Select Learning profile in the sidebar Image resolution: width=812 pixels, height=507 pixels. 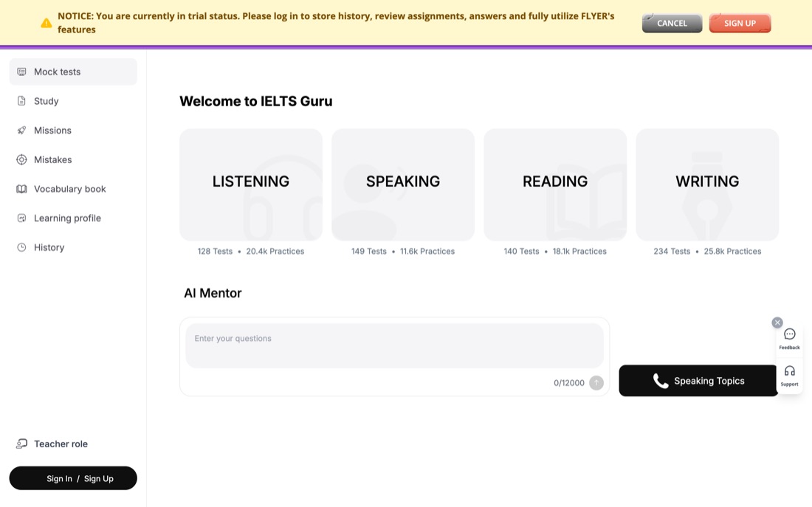[x=73, y=218]
